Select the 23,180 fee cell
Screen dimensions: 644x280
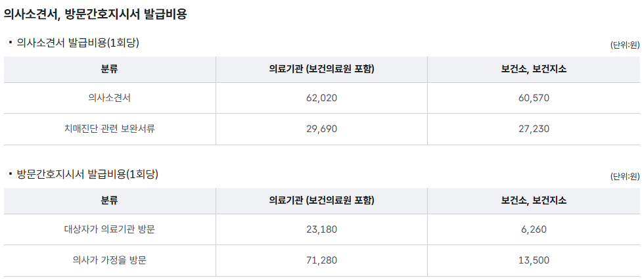(321, 229)
